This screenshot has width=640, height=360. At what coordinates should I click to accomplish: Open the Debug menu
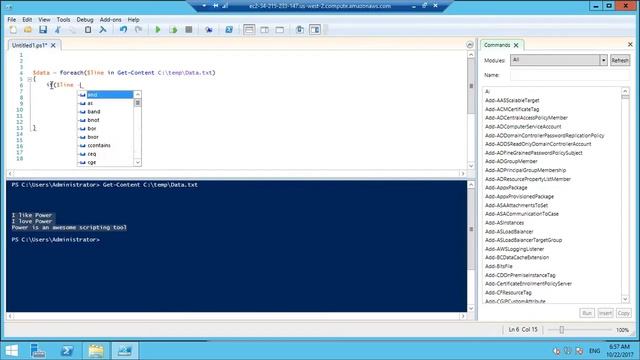click(85, 20)
